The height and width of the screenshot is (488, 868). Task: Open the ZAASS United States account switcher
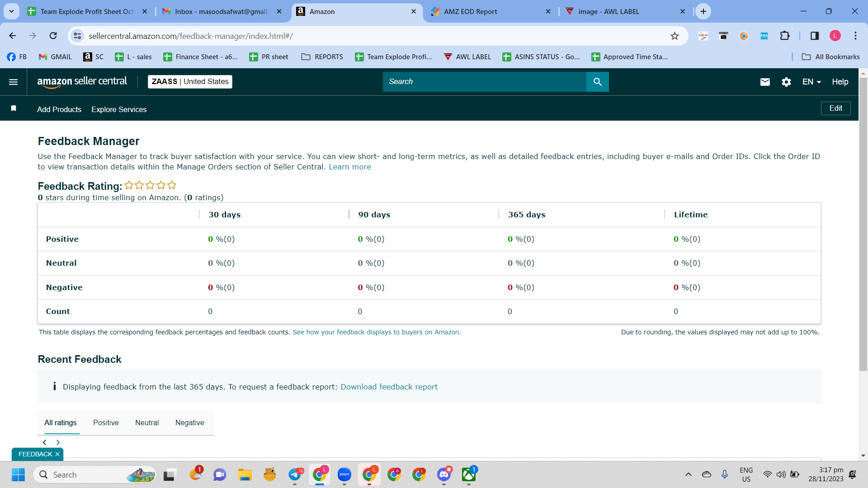point(190,82)
